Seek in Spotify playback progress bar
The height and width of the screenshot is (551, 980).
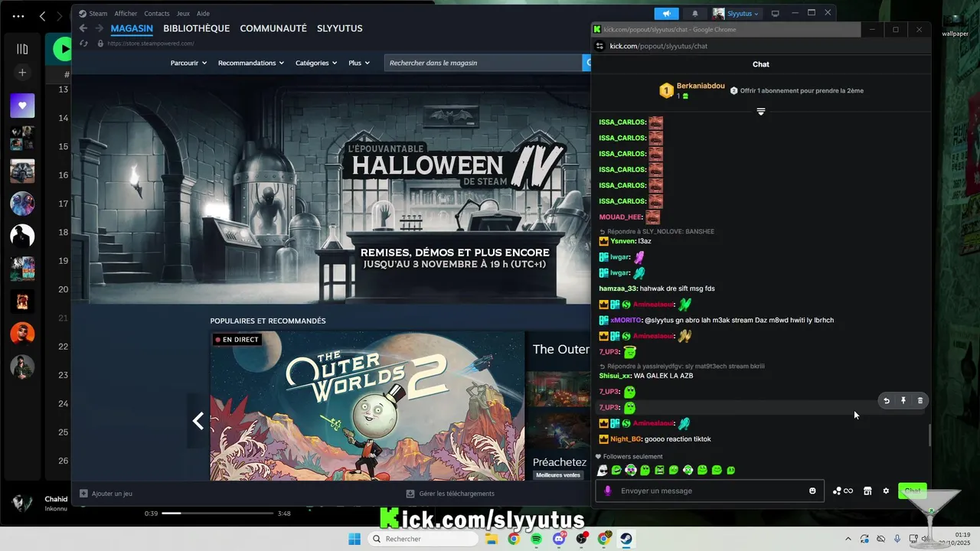[217, 514]
